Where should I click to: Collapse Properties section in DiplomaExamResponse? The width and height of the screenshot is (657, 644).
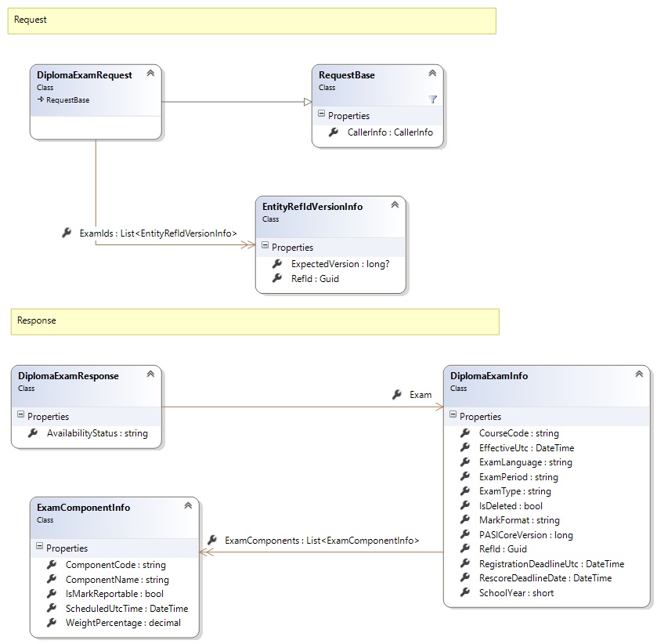20,416
